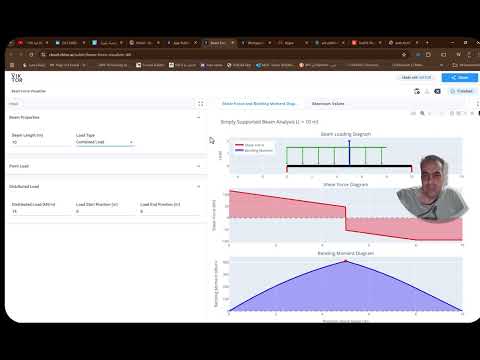Collapse the Point Load section
The height and width of the screenshot is (360, 480).
tap(198, 166)
